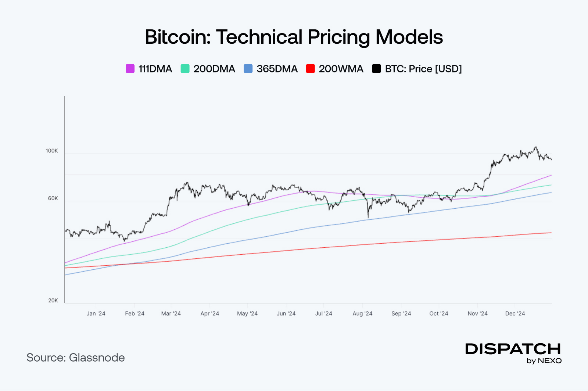The height and width of the screenshot is (391, 588).
Task: Click the black BTC Price legend swatch
Action: point(376,69)
